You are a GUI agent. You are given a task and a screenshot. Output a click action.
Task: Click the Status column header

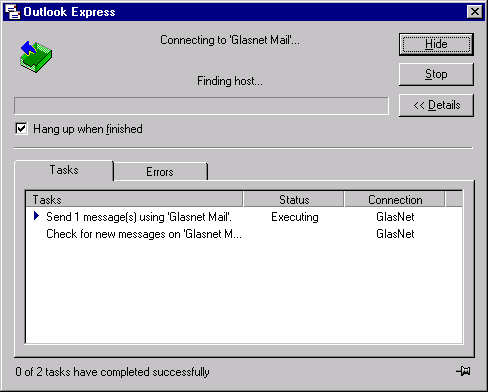point(294,200)
